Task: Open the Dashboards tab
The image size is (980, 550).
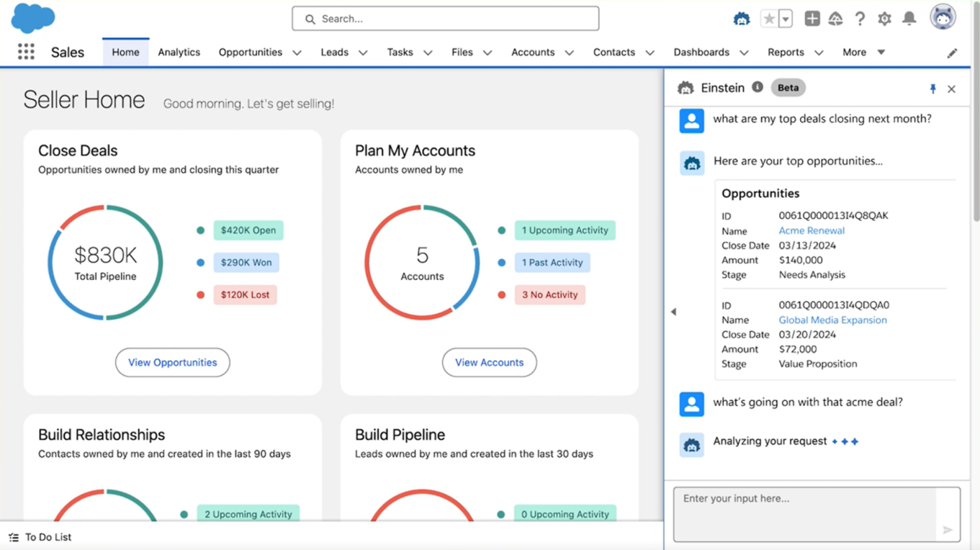Action: point(701,52)
